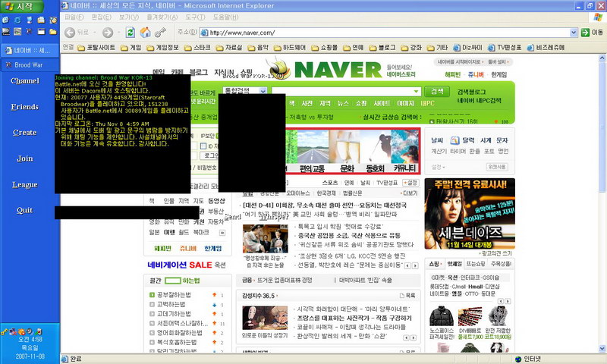607x364 pixels.
Task: Click Join in Brood War menu
Action: coord(25,158)
